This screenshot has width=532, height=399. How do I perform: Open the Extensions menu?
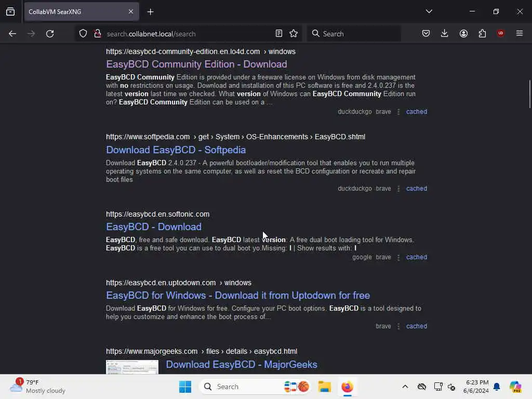click(x=482, y=33)
